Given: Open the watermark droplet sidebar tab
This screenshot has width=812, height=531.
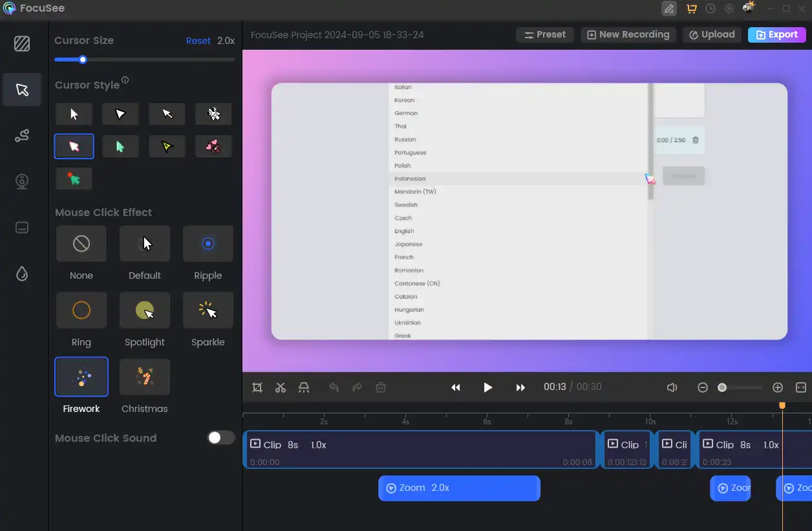Looking at the screenshot, I should click(x=22, y=274).
